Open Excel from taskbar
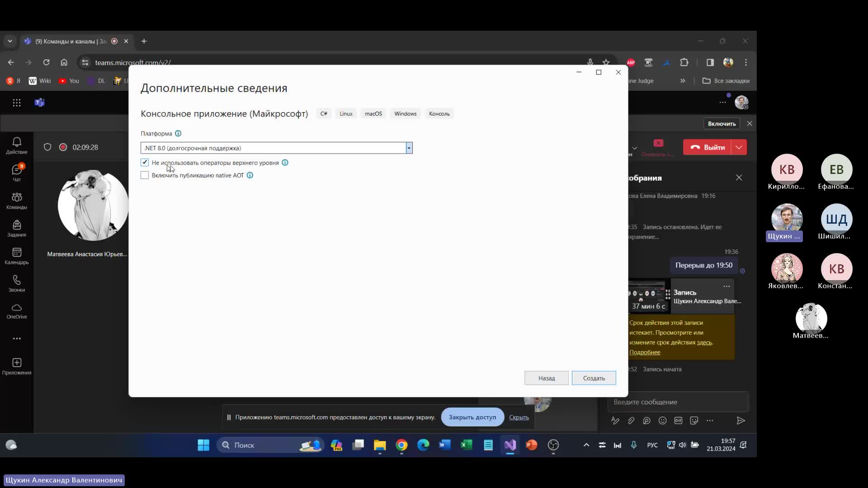The width and height of the screenshot is (868, 488). (467, 446)
